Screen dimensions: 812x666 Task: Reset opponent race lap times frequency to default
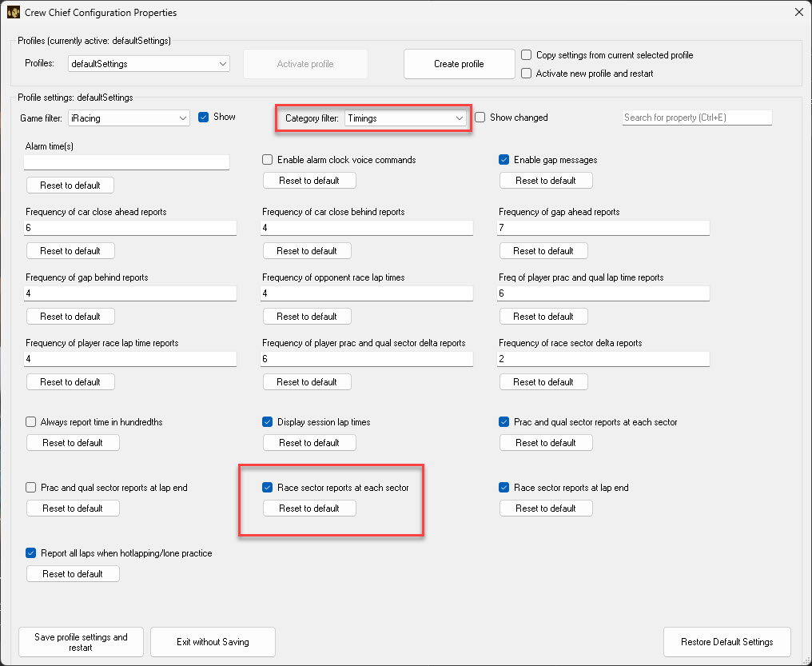click(x=307, y=317)
